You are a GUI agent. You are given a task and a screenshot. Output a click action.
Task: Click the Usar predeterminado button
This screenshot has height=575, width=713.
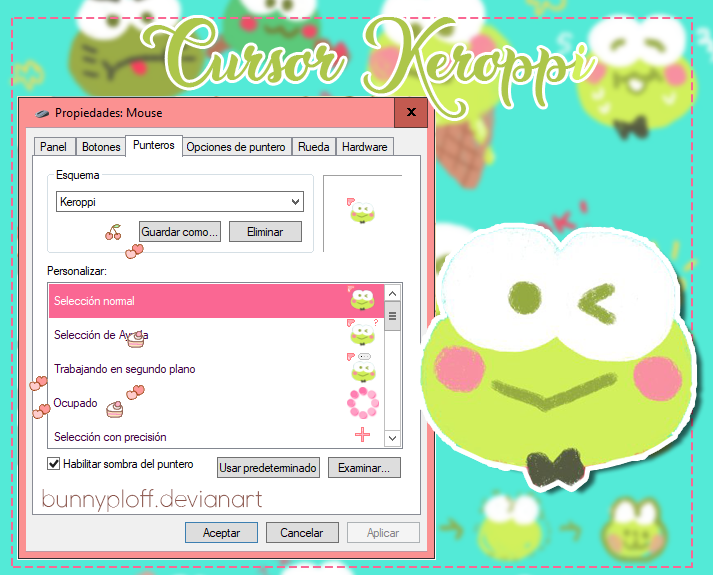(x=268, y=468)
